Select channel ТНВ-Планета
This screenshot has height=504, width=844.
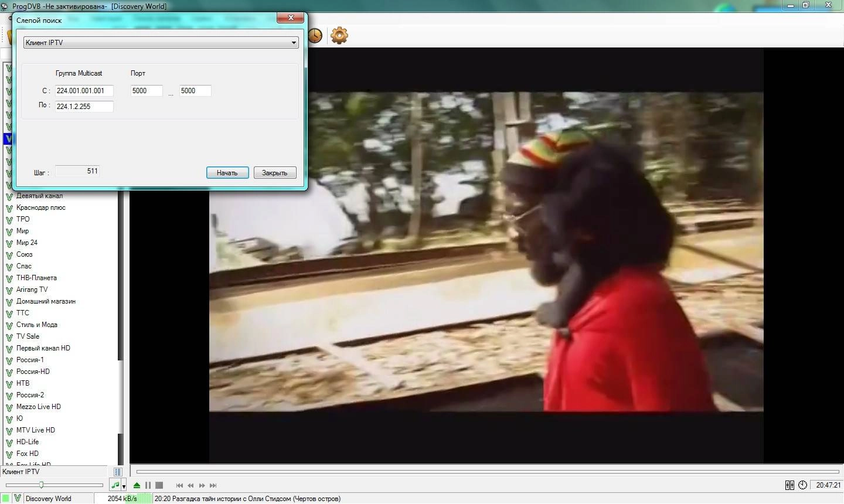(x=36, y=278)
